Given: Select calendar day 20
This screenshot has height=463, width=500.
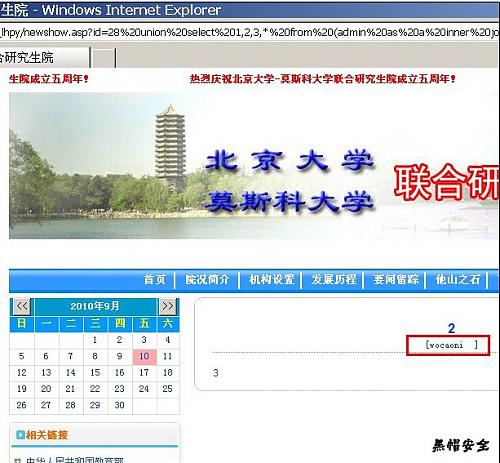Looking at the screenshot, I should tap(46, 389).
